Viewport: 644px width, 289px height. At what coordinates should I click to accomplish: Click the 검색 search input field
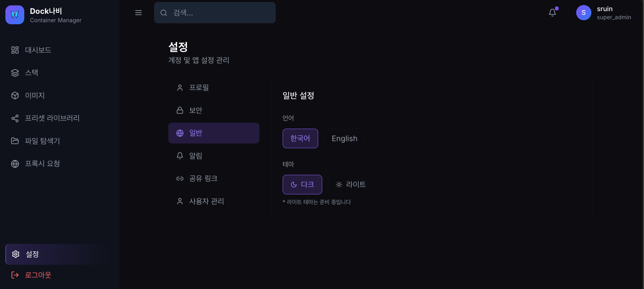pos(215,12)
